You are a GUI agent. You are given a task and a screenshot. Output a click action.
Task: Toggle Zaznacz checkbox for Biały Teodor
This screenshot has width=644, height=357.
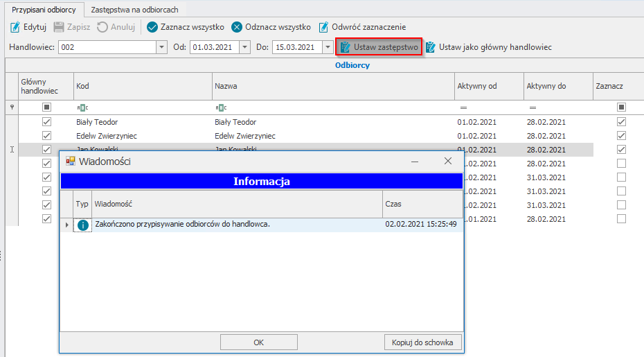[x=621, y=122]
